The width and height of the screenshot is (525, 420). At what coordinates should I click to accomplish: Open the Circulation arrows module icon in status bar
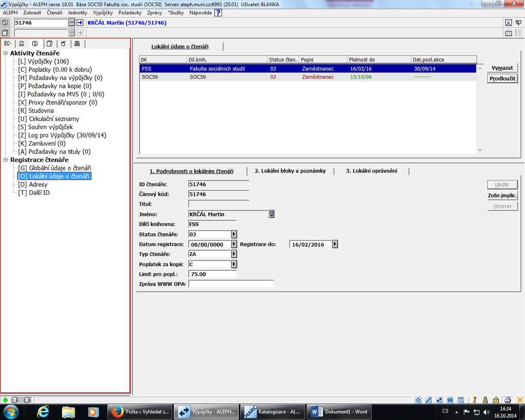tap(439, 400)
